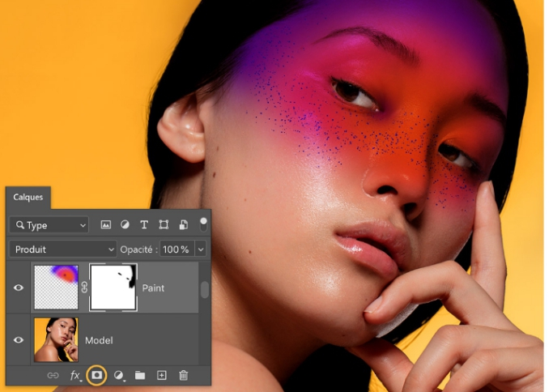Screen dimensions: 553x392
Task: Select the Paint layer mask thumbnail
Action: click(113, 288)
